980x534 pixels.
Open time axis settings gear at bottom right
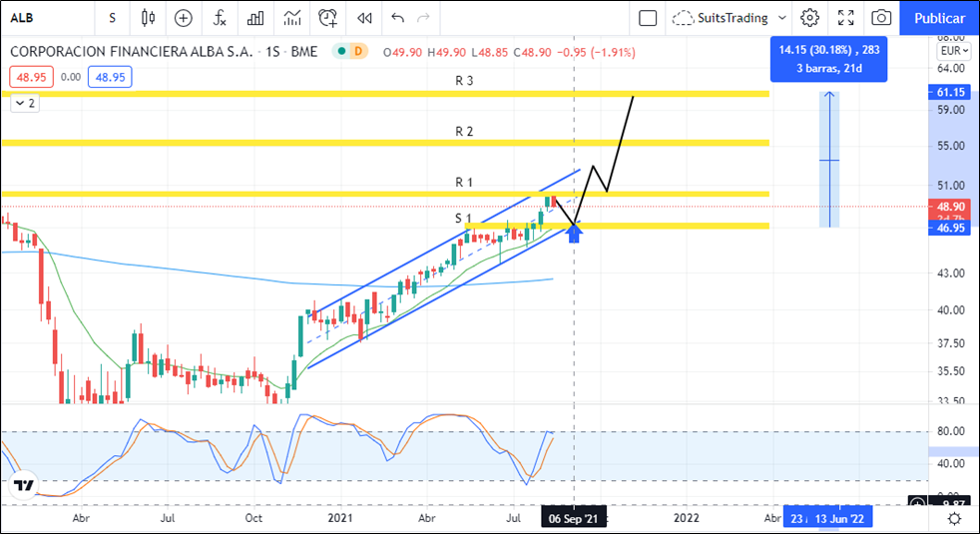coord(954,518)
